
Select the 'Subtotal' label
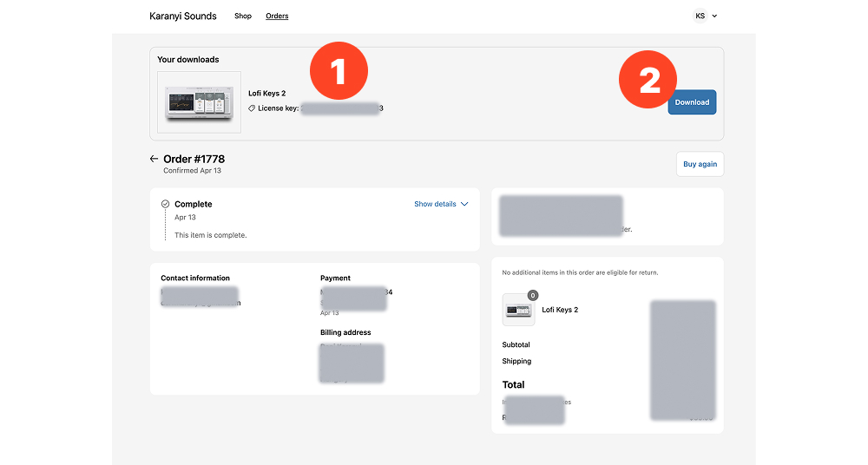click(516, 345)
